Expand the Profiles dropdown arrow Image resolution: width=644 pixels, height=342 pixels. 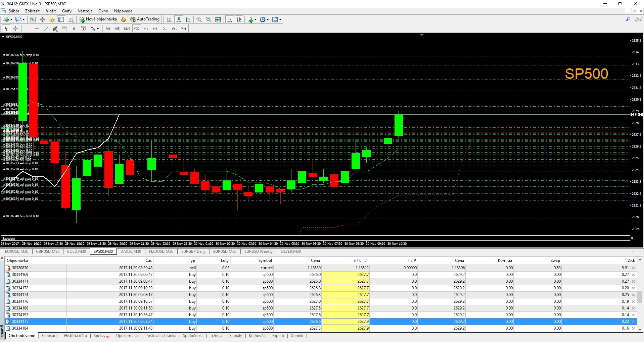click(x=24, y=19)
